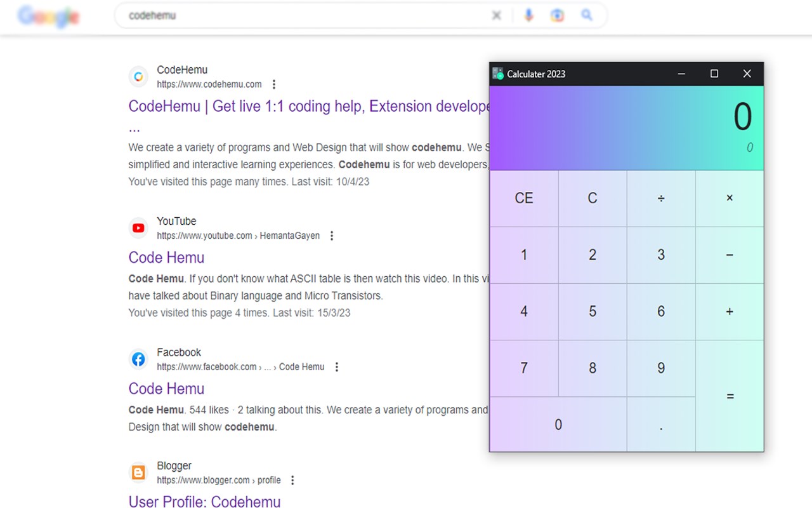This screenshot has height=508, width=812.
Task: Click the CE button on calculator
Action: 524,198
